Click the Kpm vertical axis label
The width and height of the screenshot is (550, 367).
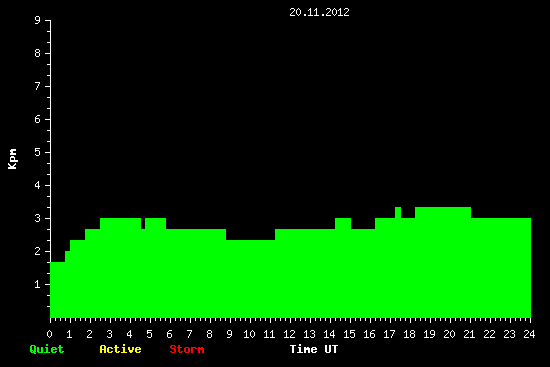tap(12, 159)
